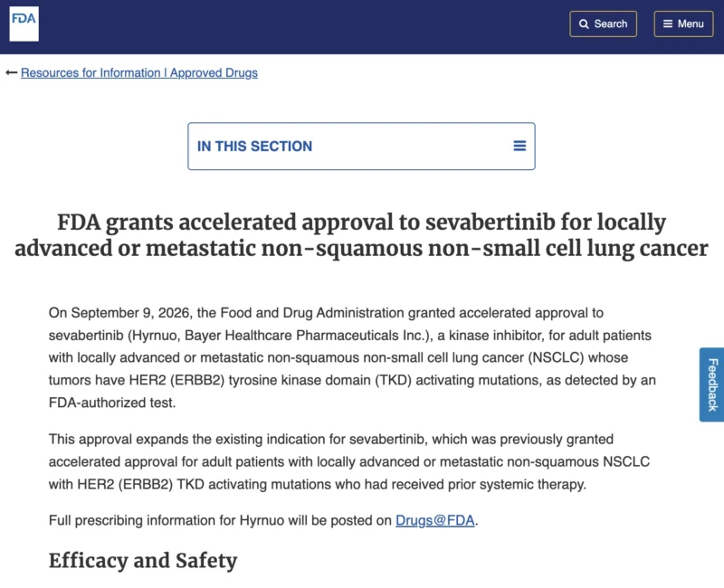Open the Feedback side tab
Image resolution: width=724 pixels, height=588 pixels.
pyautogui.click(x=712, y=384)
